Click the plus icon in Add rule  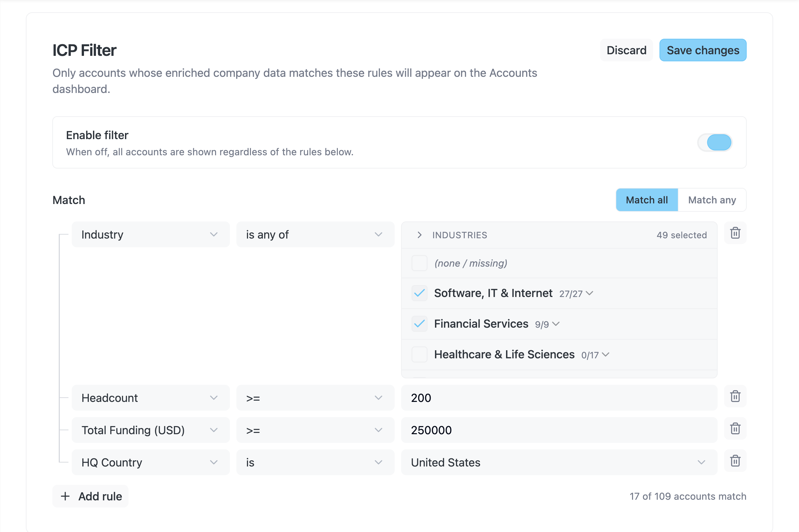point(65,496)
